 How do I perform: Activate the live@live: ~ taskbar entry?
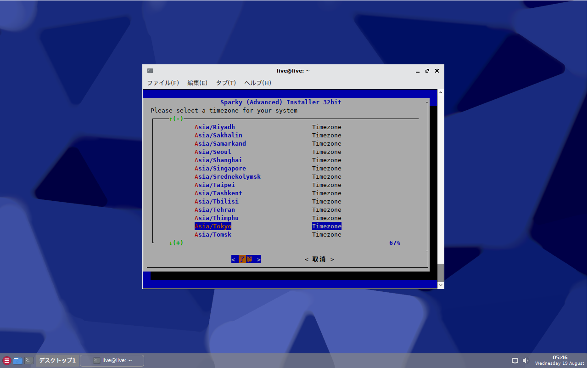click(x=112, y=361)
